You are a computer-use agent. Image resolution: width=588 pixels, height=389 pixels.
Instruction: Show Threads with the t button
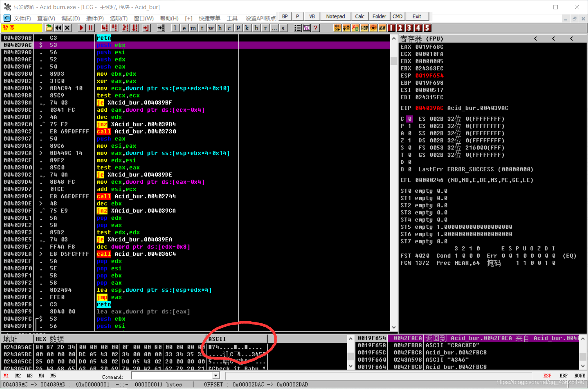coord(202,28)
